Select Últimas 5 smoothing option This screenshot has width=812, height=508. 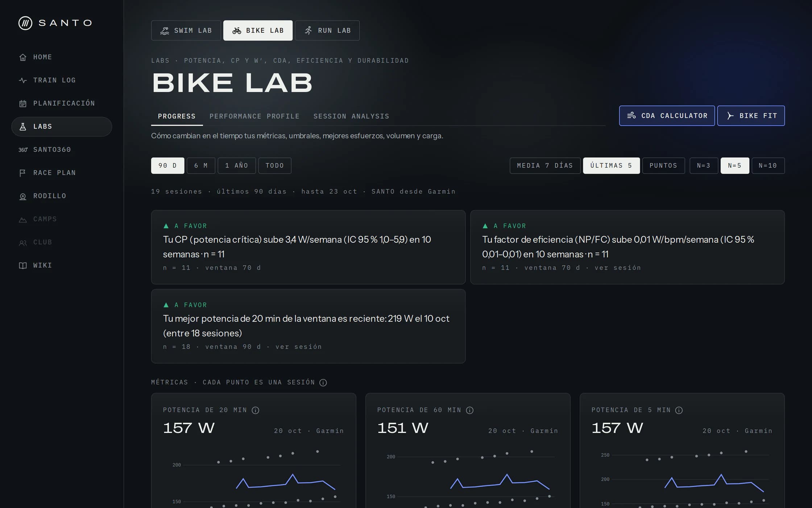point(611,165)
